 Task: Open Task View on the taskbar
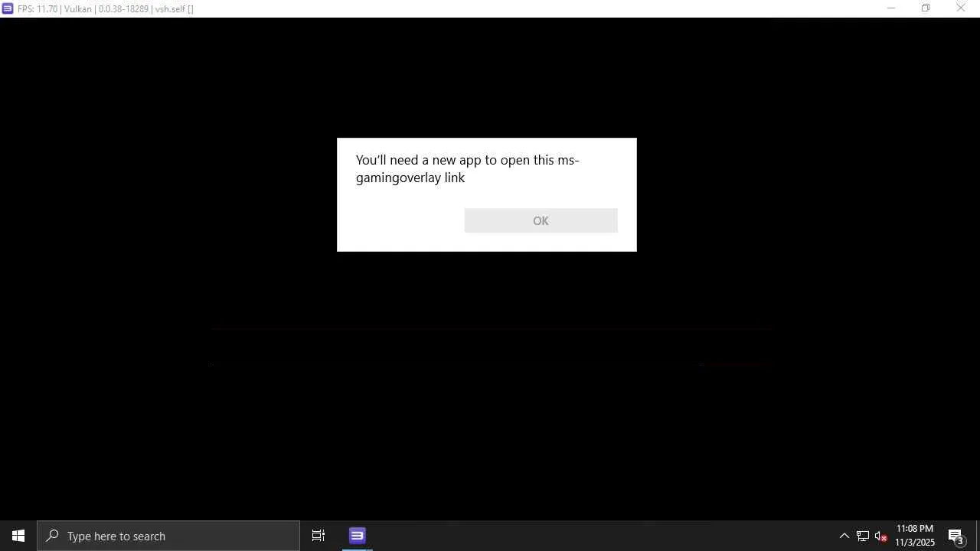tap(318, 536)
